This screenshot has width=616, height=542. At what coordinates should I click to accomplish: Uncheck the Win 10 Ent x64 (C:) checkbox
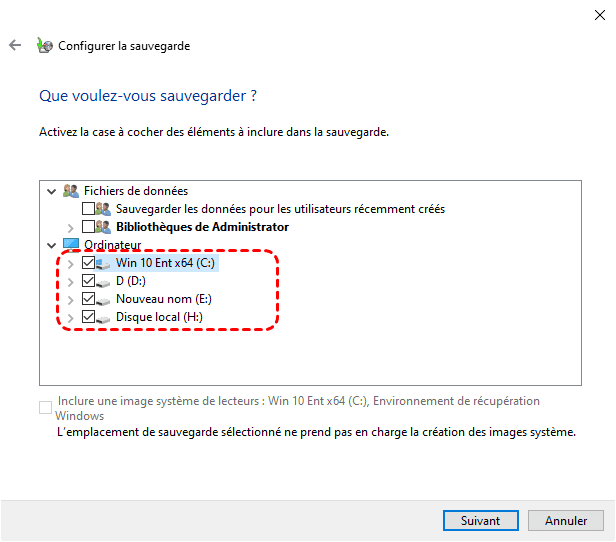88,263
